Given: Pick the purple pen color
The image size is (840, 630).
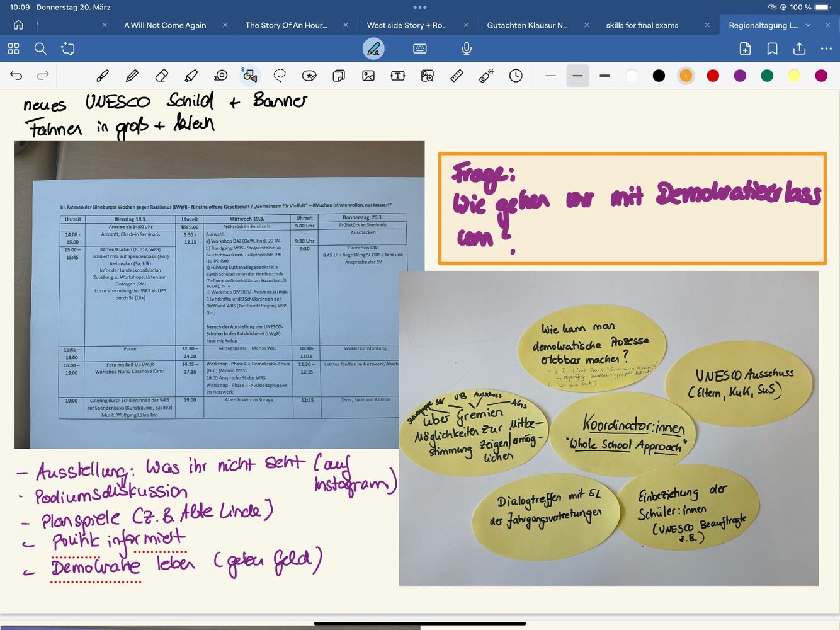Looking at the screenshot, I should pos(740,76).
